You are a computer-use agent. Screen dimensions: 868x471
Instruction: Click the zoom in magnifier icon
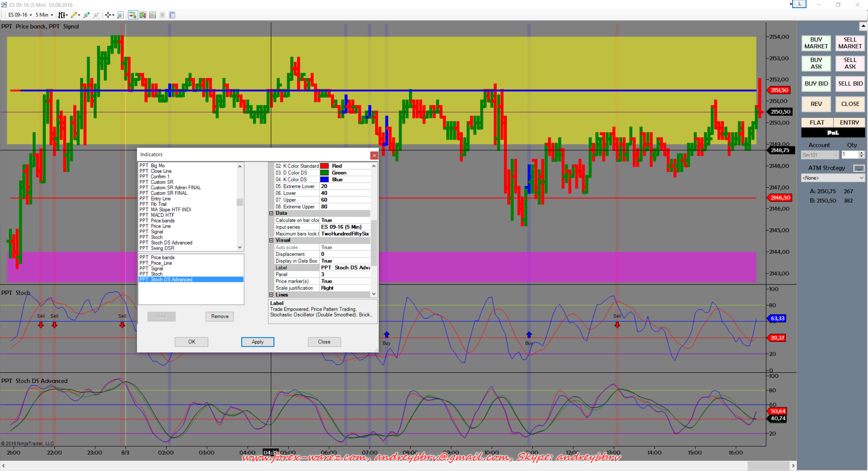point(86,15)
